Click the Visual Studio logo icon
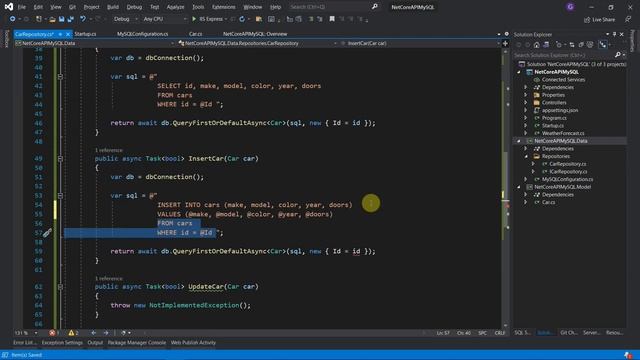 (x=9, y=7)
